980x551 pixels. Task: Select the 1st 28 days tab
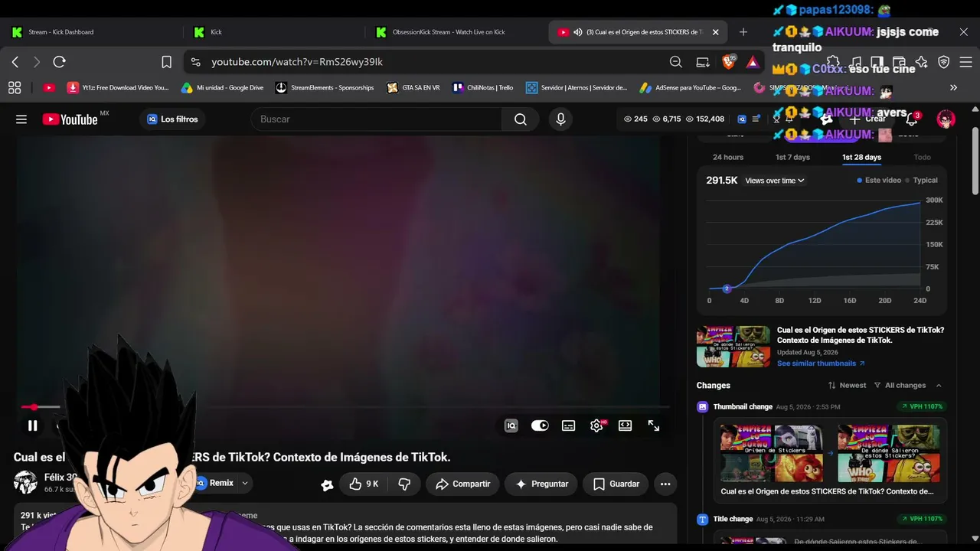point(861,158)
